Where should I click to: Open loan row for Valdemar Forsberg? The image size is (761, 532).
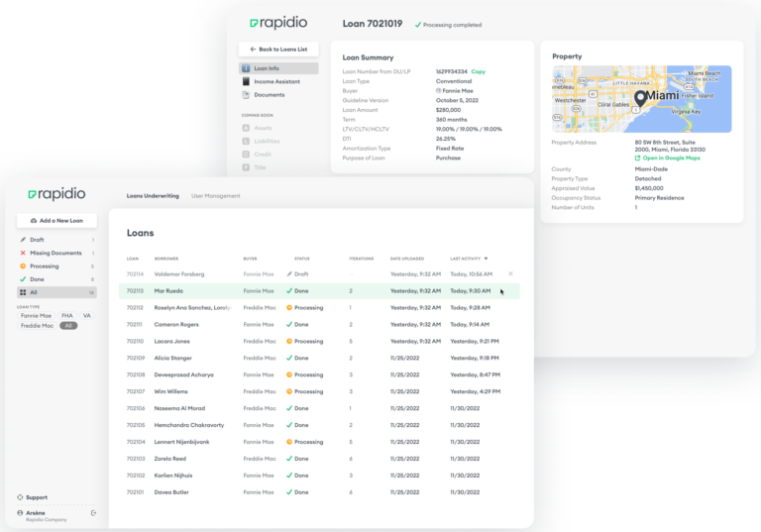pyautogui.click(x=319, y=274)
